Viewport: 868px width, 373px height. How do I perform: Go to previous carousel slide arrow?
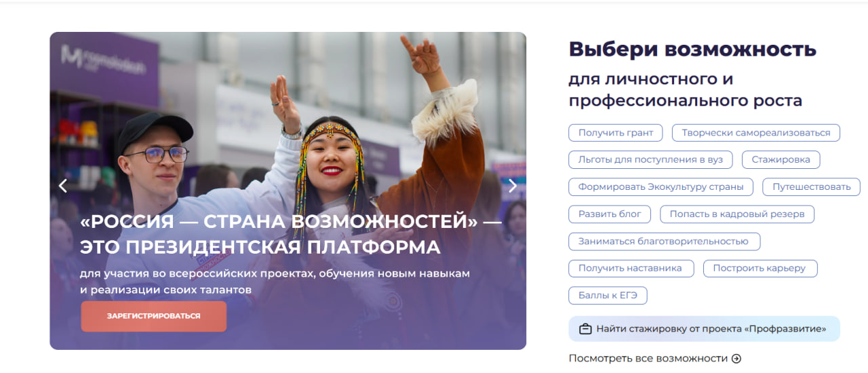pyautogui.click(x=63, y=185)
